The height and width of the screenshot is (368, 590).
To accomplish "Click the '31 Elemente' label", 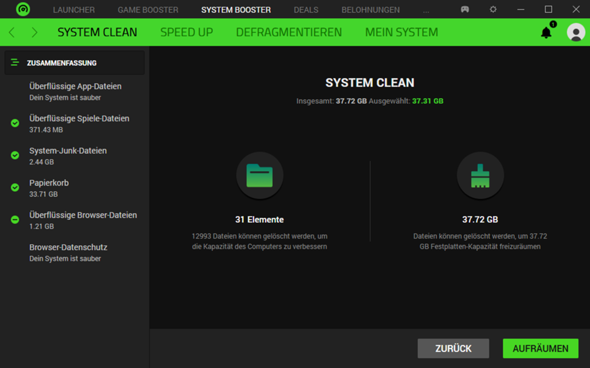I will coord(259,219).
